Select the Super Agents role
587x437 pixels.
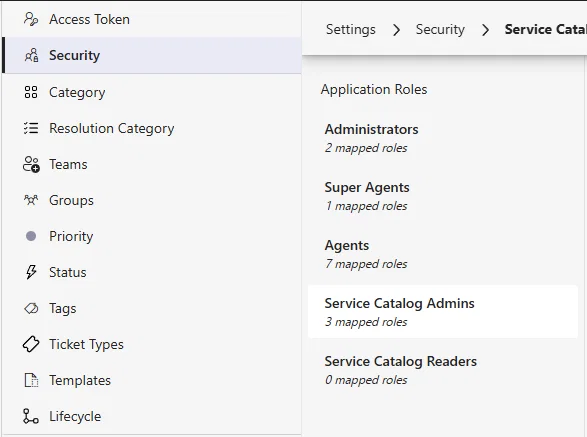[443, 196]
